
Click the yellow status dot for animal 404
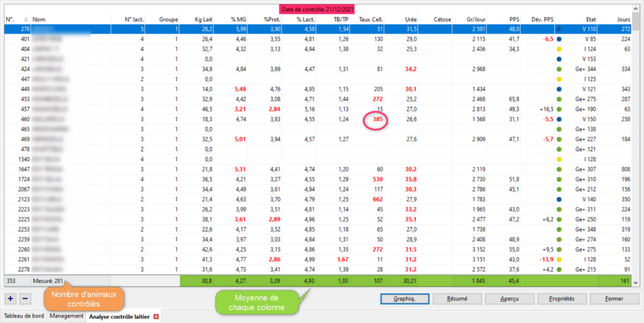(559, 48)
